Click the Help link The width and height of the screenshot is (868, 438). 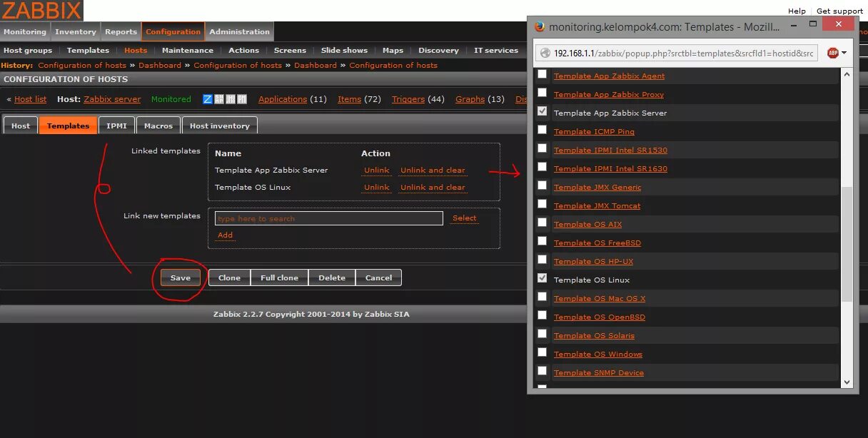(797, 11)
